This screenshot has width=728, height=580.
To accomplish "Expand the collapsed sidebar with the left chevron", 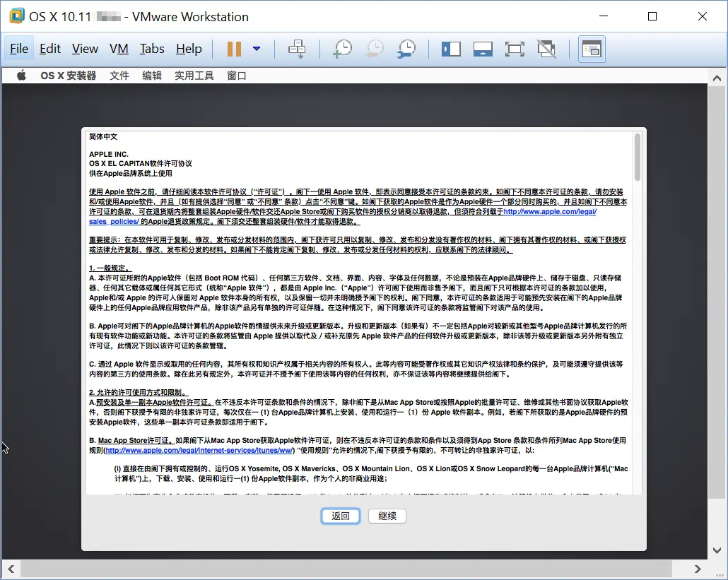I will 10,569.
